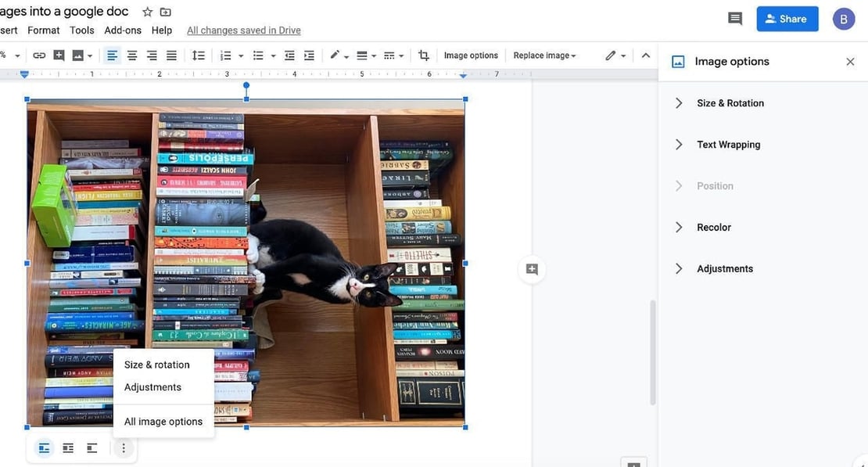
Task: Expand the Size & Rotation section
Action: tap(730, 102)
